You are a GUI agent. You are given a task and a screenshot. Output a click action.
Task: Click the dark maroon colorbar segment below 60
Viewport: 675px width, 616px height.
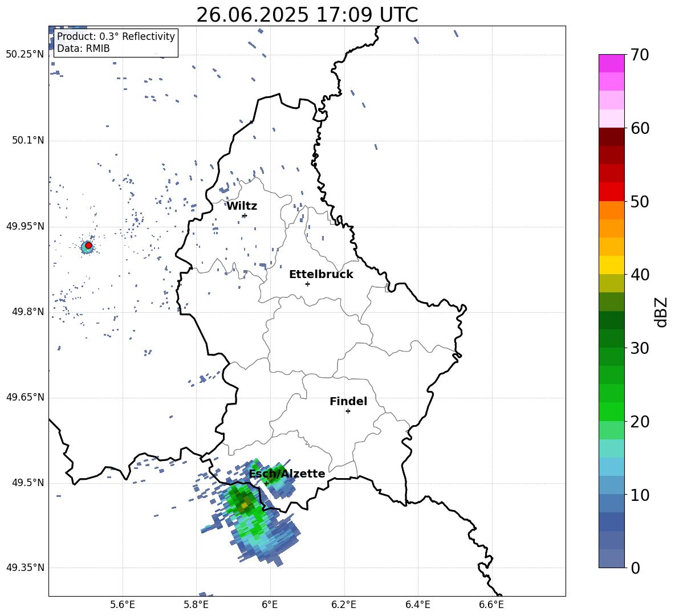611,137
